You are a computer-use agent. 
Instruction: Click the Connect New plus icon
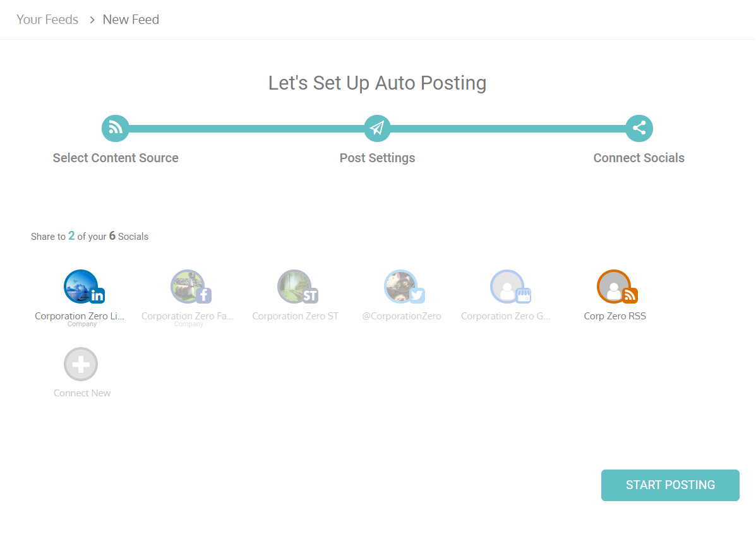81,364
